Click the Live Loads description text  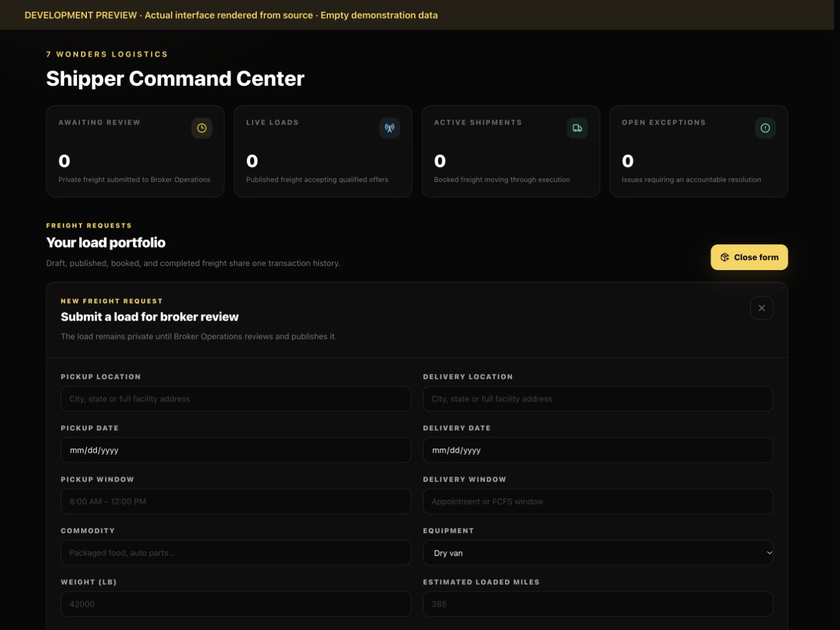317,180
